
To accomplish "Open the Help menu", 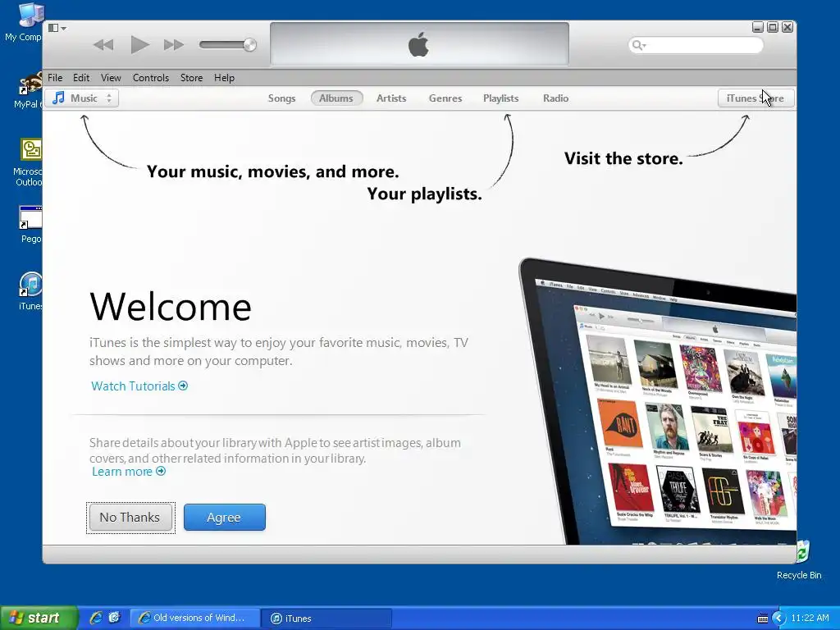I will click(x=224, y=78).
